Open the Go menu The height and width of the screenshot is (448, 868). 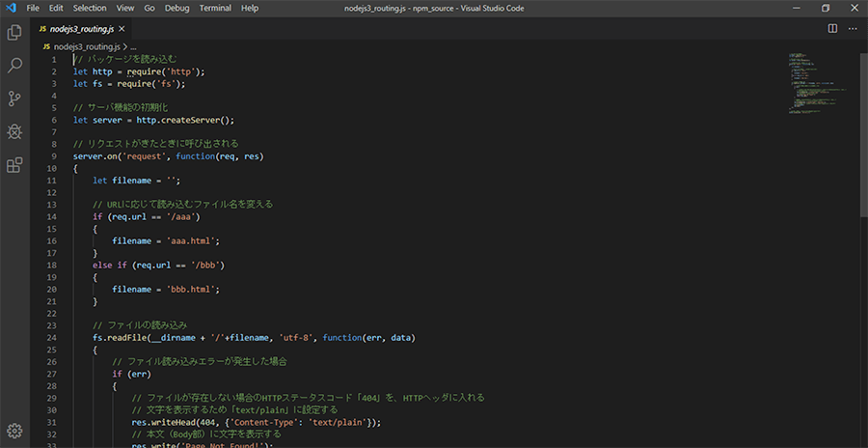[x=149, y=9]
